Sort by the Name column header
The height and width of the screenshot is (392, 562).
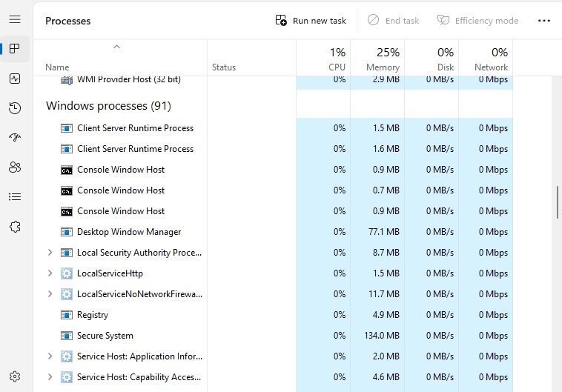tap(120, 58)
